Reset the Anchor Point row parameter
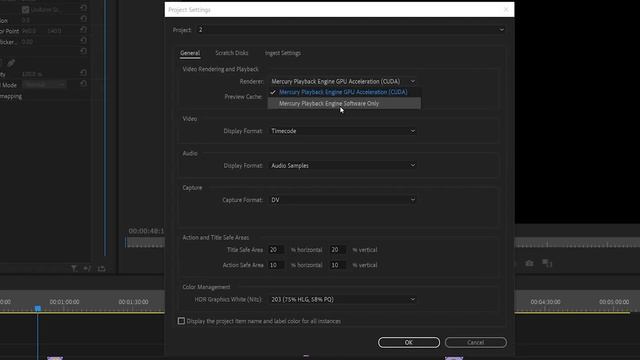640x360 pixels. tap(84, 30)
